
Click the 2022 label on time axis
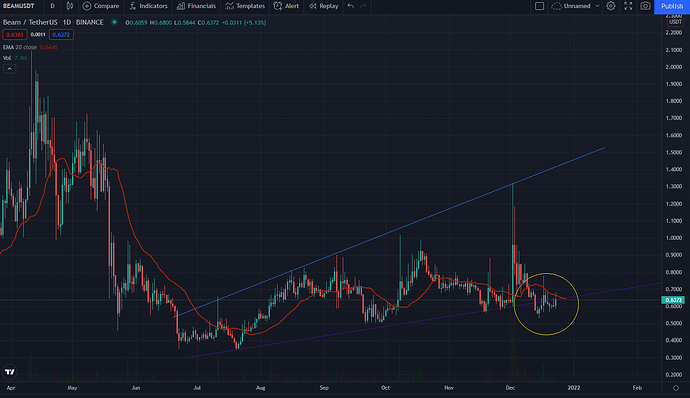pos(574,388)
